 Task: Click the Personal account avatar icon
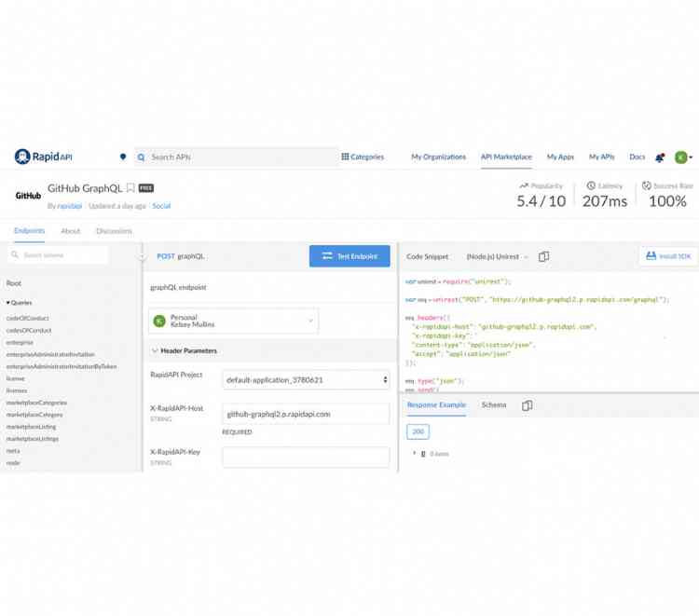(159, 321)
